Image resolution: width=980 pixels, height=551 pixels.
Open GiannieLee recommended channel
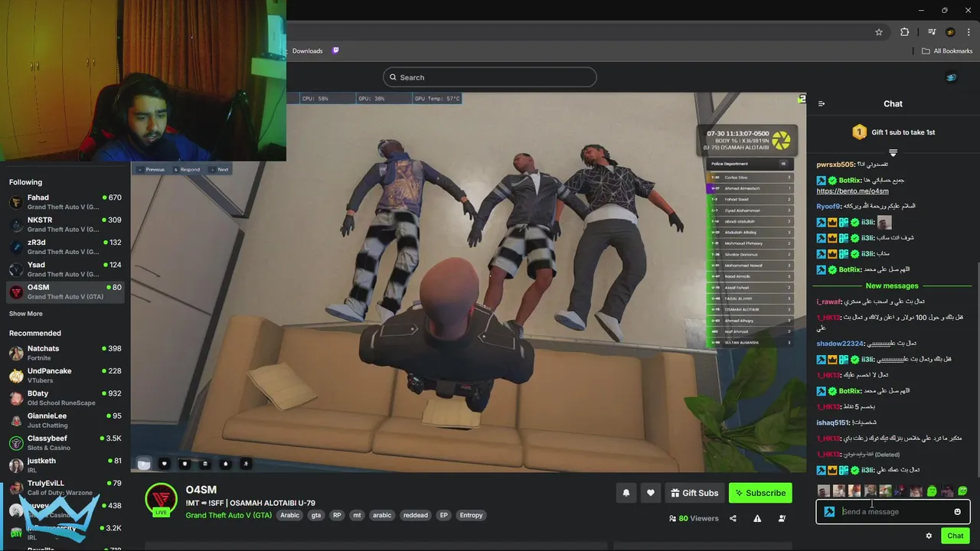pos(65,420)
